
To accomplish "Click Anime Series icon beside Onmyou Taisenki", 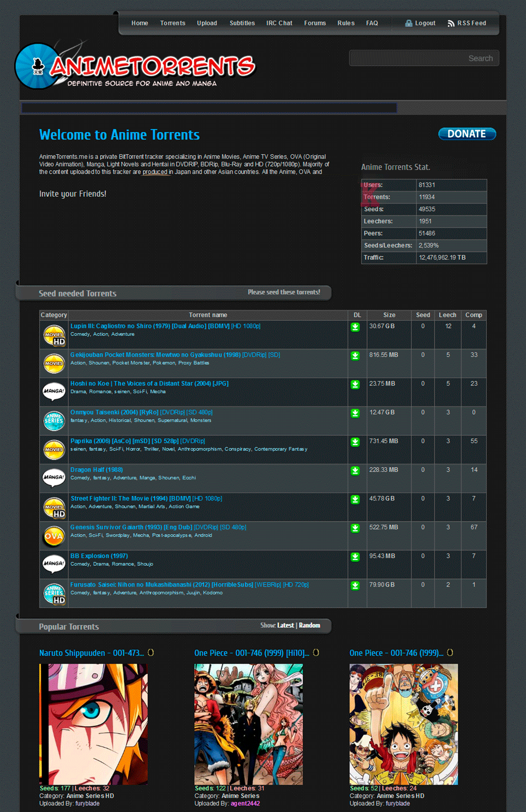I will [x=54, y=420].
